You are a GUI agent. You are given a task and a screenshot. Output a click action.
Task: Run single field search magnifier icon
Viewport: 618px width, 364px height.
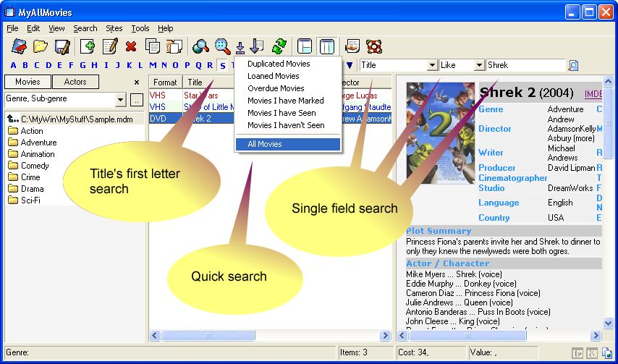click(x=573, y=65)
